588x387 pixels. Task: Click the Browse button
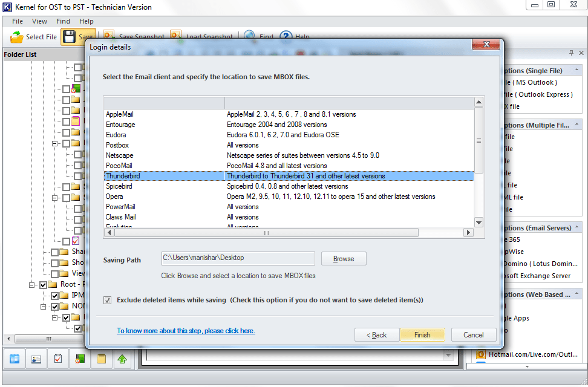pos(344,259)
